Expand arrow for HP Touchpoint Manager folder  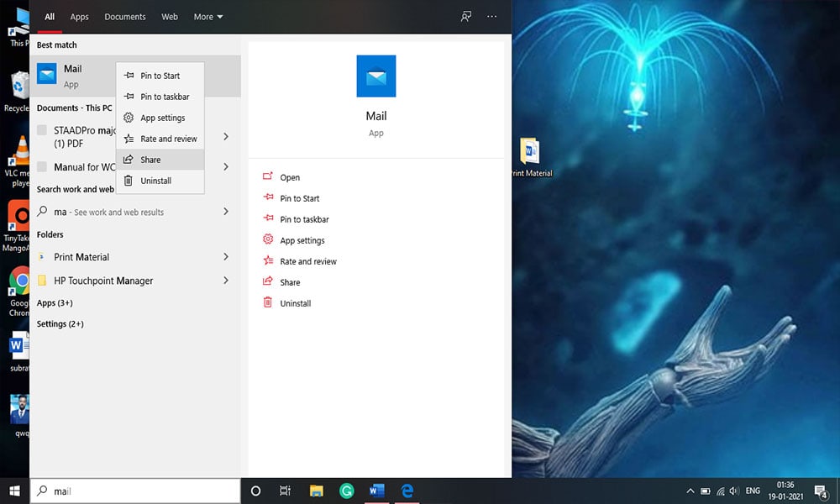226,280
